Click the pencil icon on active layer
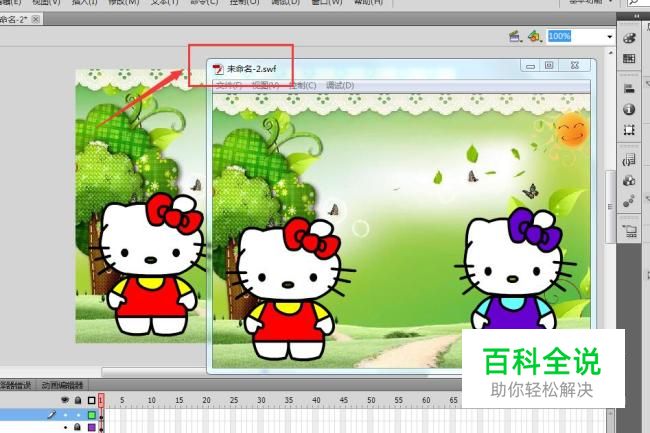The width and height of the screenshot is (650, 433). pos(51,414)
